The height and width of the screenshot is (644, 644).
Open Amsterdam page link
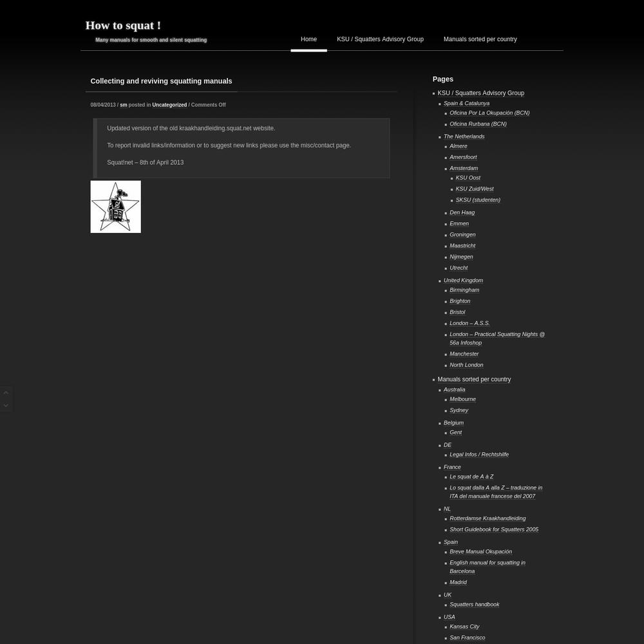pyautogui.click(x=463, y=168)
